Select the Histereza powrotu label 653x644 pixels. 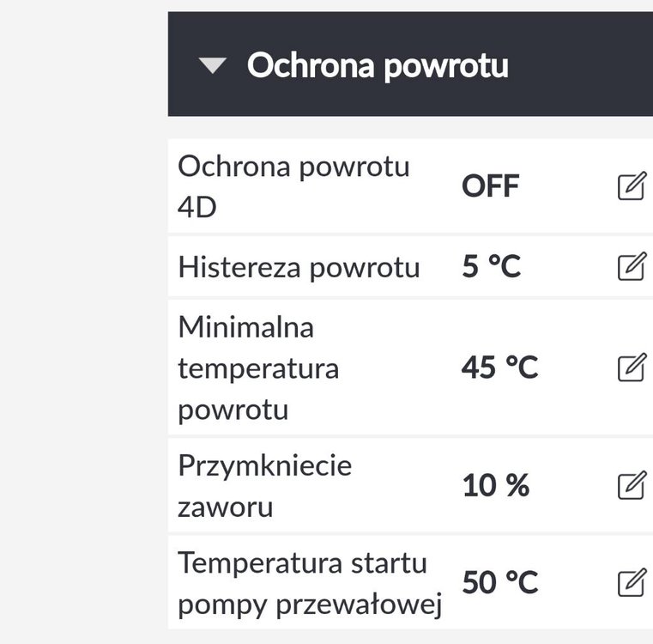coord(299,267)
